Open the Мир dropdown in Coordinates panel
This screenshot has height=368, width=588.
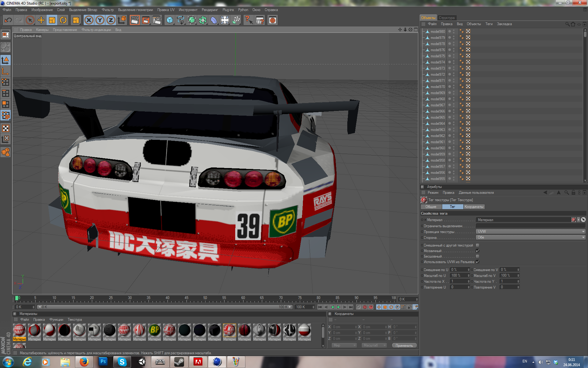[x=345, y=345]
